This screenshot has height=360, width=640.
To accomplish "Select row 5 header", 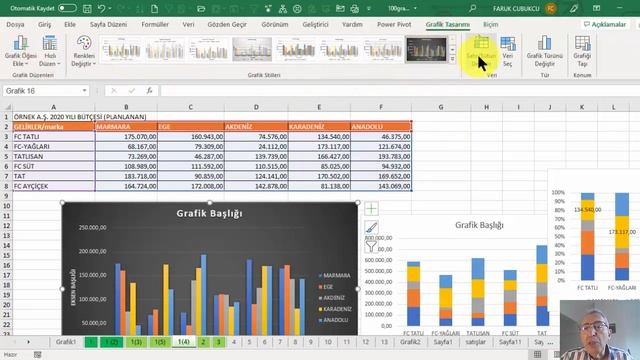I will point(6,156).
